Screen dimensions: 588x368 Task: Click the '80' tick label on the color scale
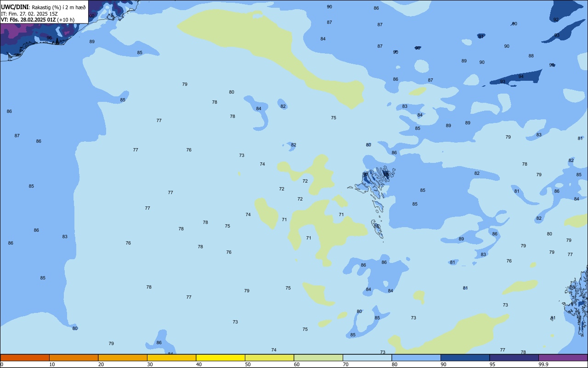(x=395, y=364)
